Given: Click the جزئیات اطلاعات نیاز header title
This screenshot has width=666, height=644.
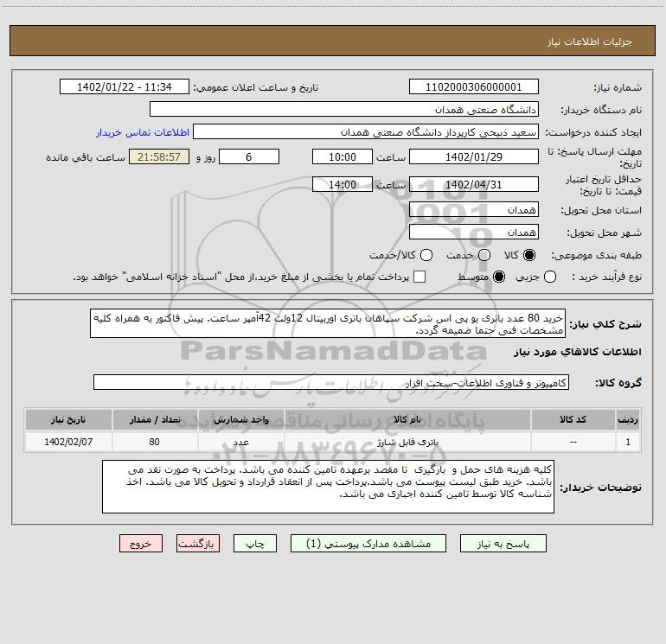Looking at the screenshot, I should [x=589, y=41].
